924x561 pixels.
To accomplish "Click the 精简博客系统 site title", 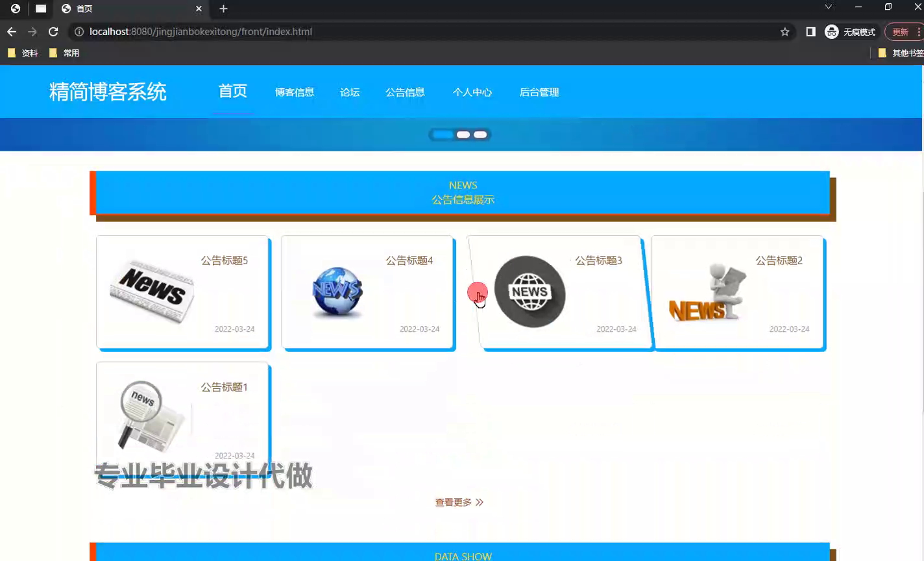I will (108, 92).
